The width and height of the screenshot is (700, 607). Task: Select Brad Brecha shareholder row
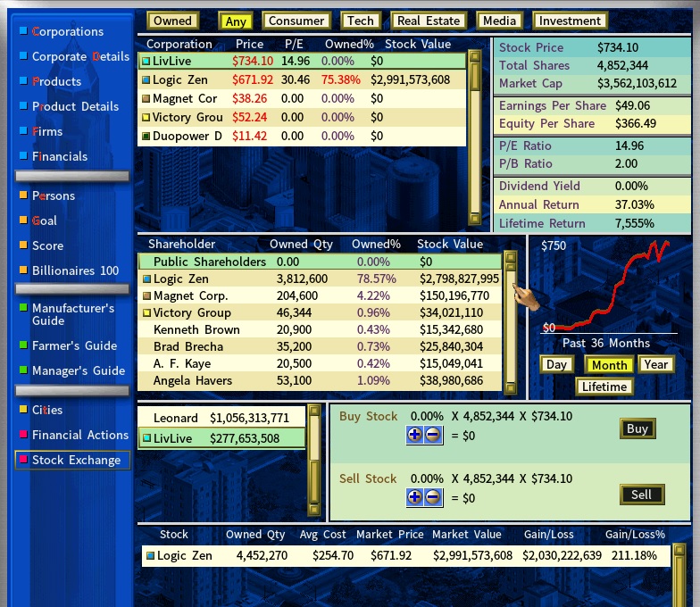point(320,346)
